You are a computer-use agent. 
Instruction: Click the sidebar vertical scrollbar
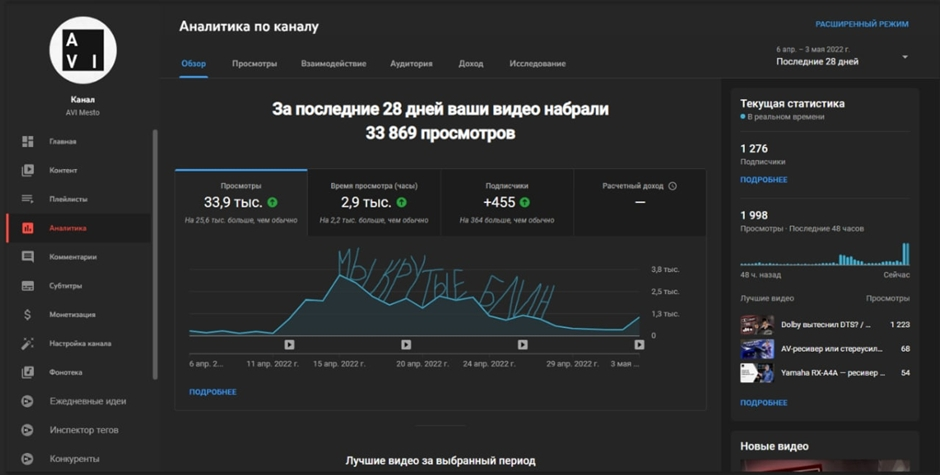tap(155, 254)
